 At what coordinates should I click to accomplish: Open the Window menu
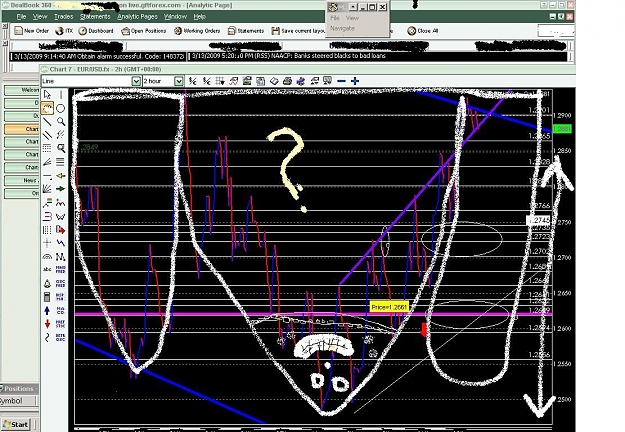tap(175, 17)
